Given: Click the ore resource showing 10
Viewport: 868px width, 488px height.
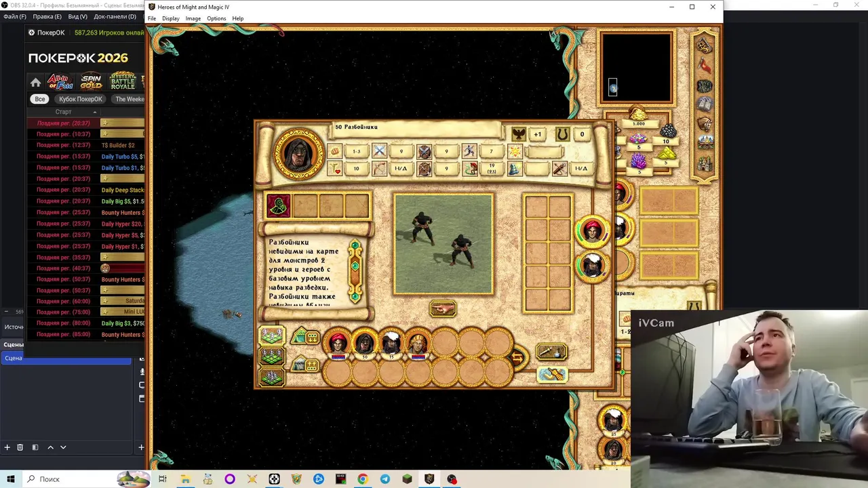Looking at the screenshot, I should tap(667, 131).
